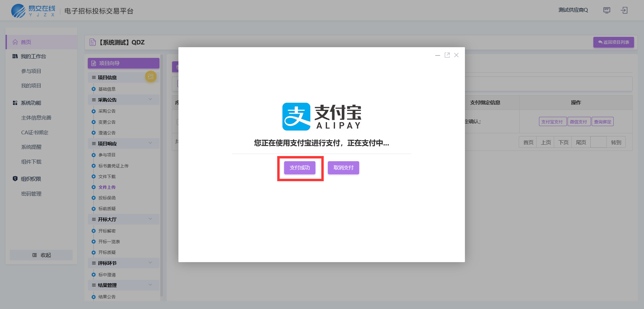Image resolution: width=644 pixels, height=309 pixels.
Task: Open CA证书绑定 in sidebar
Action: click(34, 132)
